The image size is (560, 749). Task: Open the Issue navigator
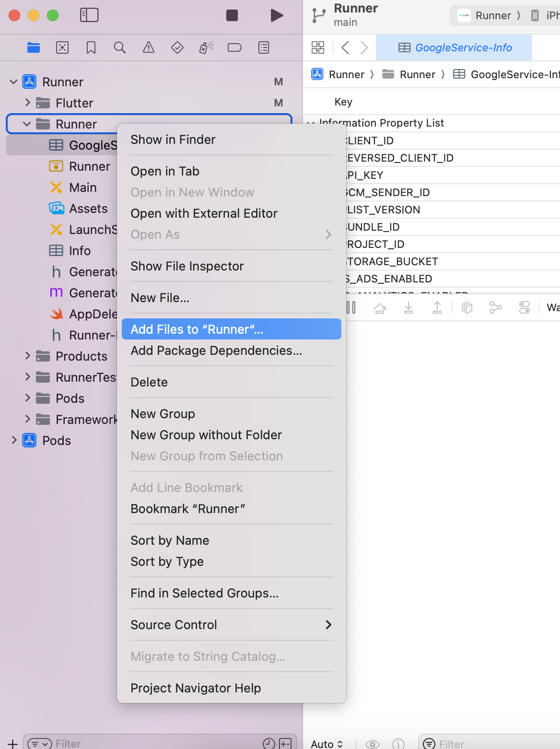149,47
